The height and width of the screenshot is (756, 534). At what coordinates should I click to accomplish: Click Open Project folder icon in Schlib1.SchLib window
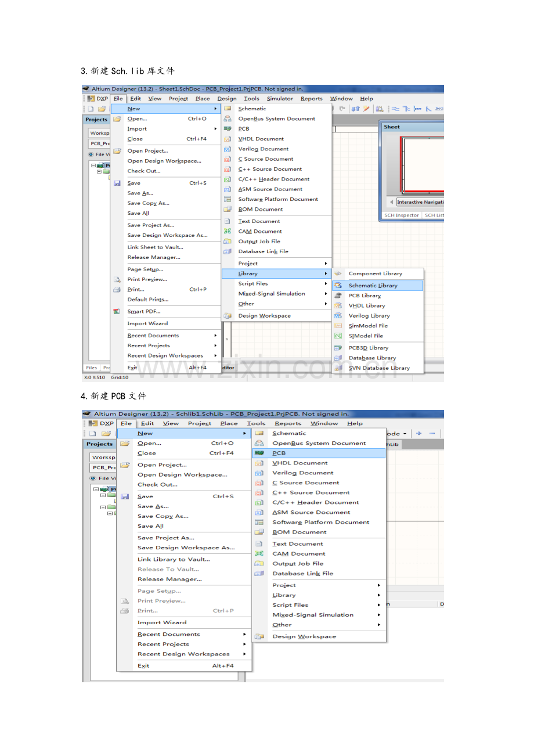125,465
